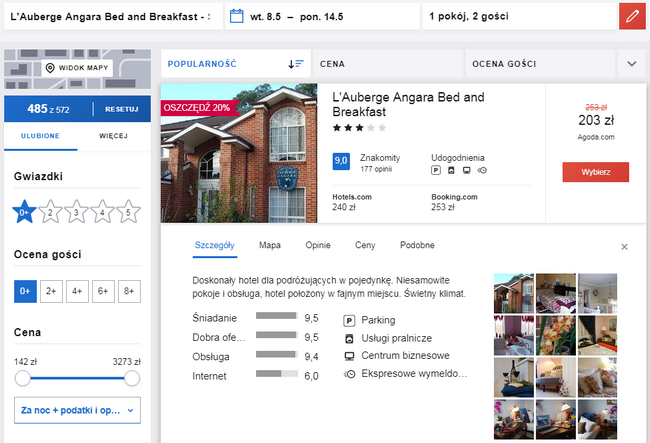Open the Za noc + podatki dropdown
The height and width of the screenshot is (443, 650).
click(x=77, y=410)
